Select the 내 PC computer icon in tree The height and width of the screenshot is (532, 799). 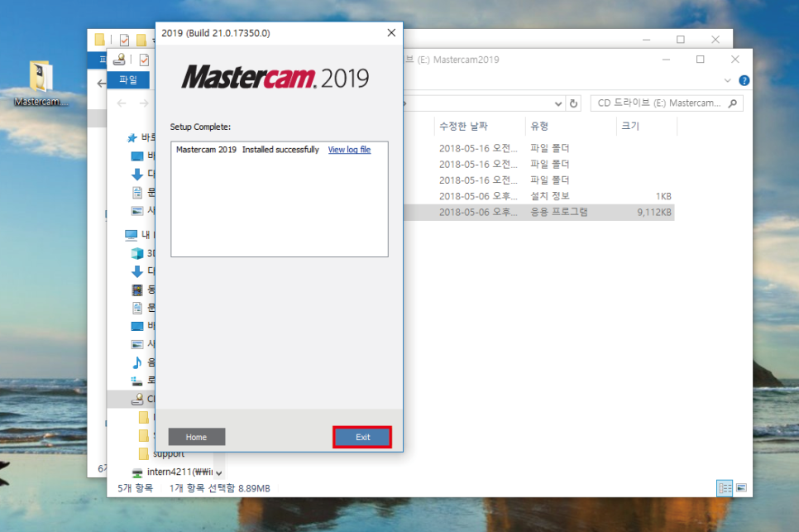point(131,235)
